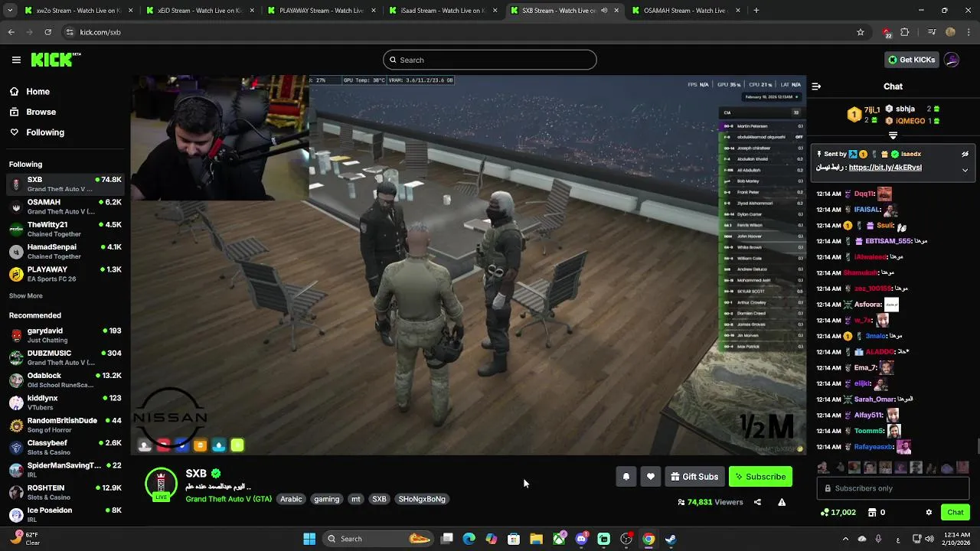Image resolution: width=980 pixels, height=551 pixels.
Task: Bookmark this page with the star icon
Action: 861,32
